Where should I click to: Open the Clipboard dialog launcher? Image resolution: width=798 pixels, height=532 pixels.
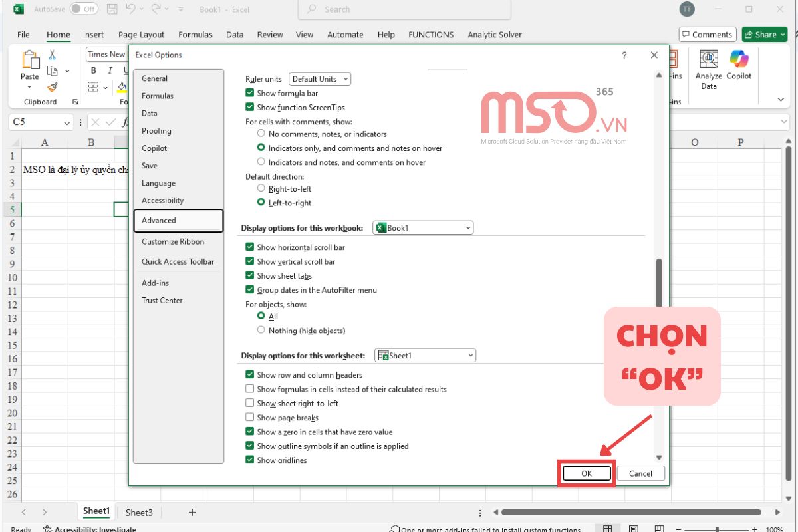coord(75,102)
